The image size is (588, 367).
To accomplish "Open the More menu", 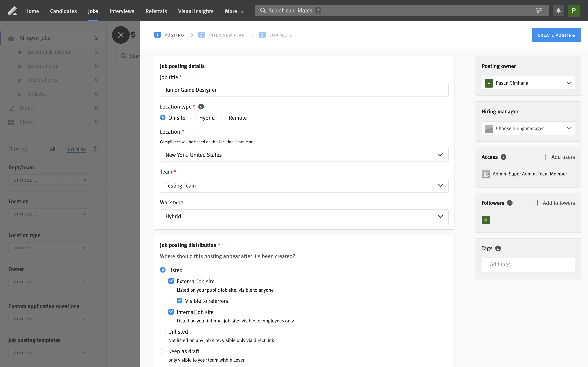I will pos(234,11).
